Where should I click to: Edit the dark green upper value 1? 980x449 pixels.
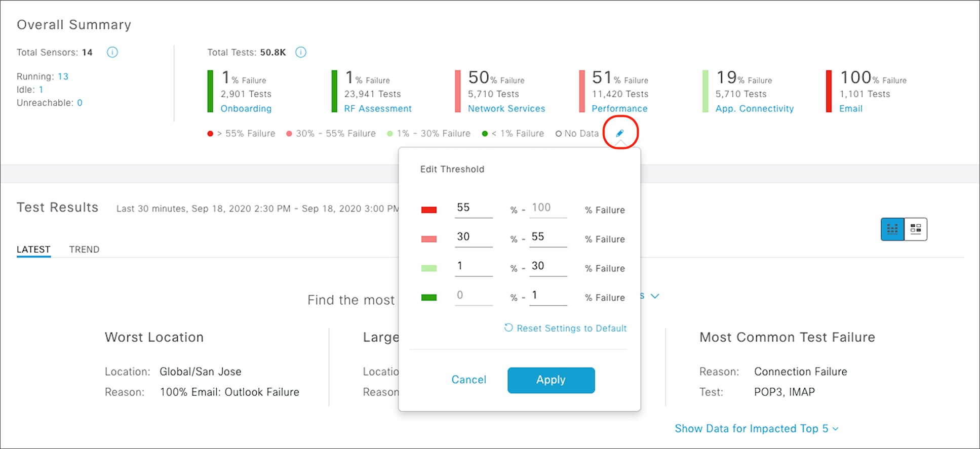pos(548,296)
